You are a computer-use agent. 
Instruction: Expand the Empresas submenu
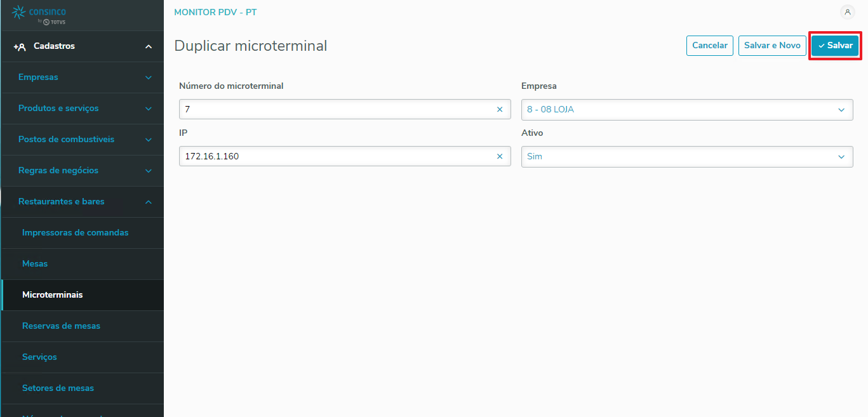click(x=149, y=77)
